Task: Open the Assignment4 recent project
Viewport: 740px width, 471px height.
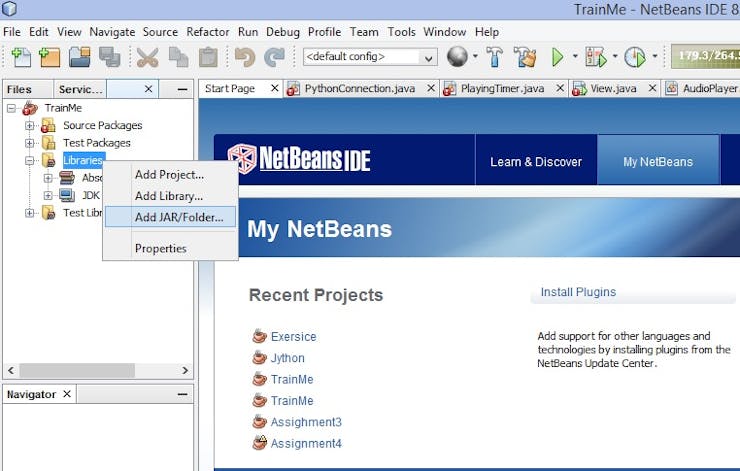Action: [306, 444]
